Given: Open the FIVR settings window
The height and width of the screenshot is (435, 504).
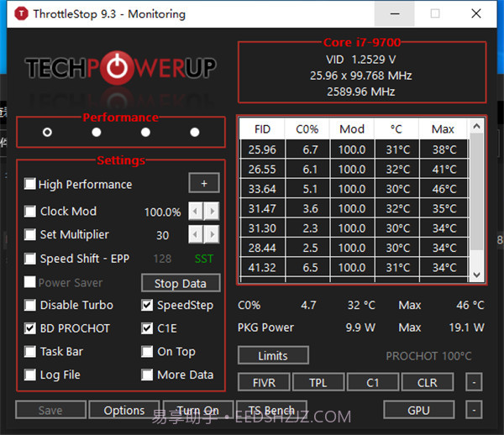Looking at the screenshot, I should coord(264,382).
